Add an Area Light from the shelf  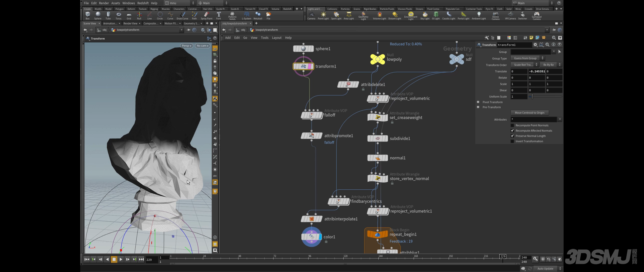pos(349,16)
